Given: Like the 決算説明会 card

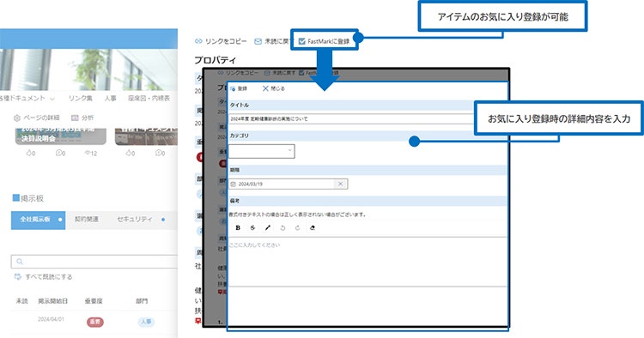Looking at the screenshot, I should 31,153.
